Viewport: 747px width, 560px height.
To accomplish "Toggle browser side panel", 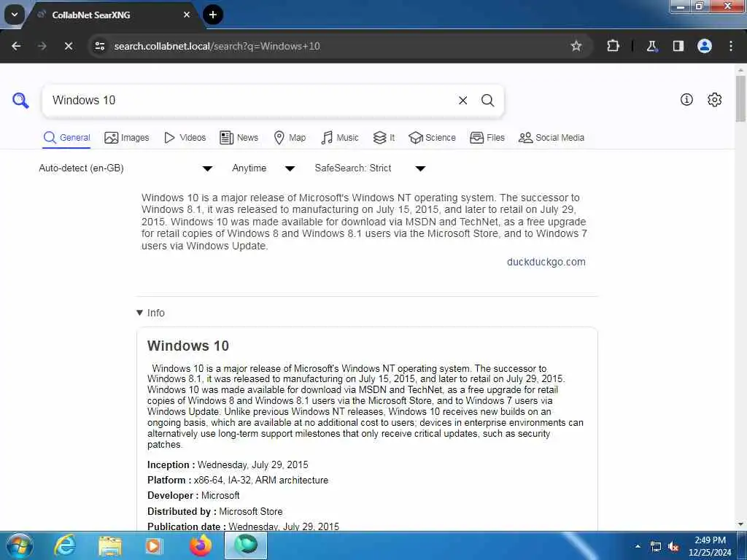I will pos(678,46).
